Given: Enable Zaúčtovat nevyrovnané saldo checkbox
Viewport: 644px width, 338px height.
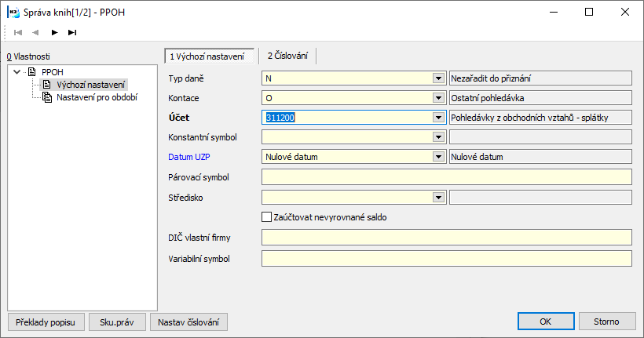Looking at the screenshot, I should click(266, 217).
